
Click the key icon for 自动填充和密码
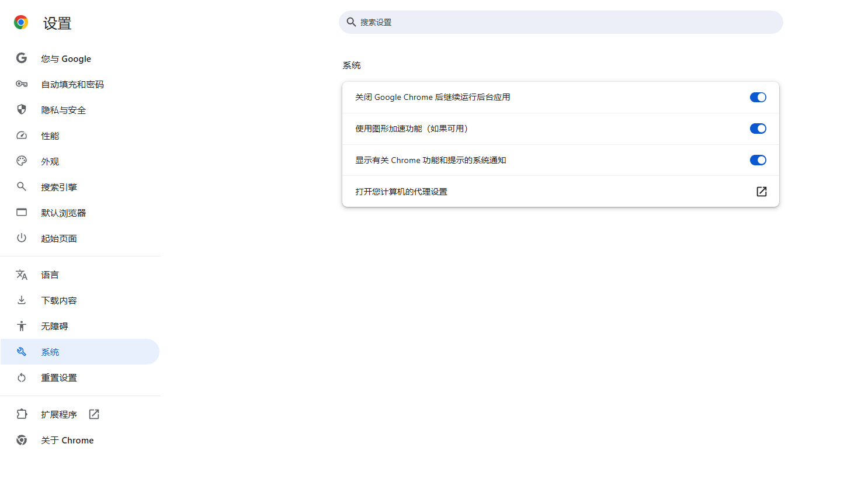[x=22, y=84]
